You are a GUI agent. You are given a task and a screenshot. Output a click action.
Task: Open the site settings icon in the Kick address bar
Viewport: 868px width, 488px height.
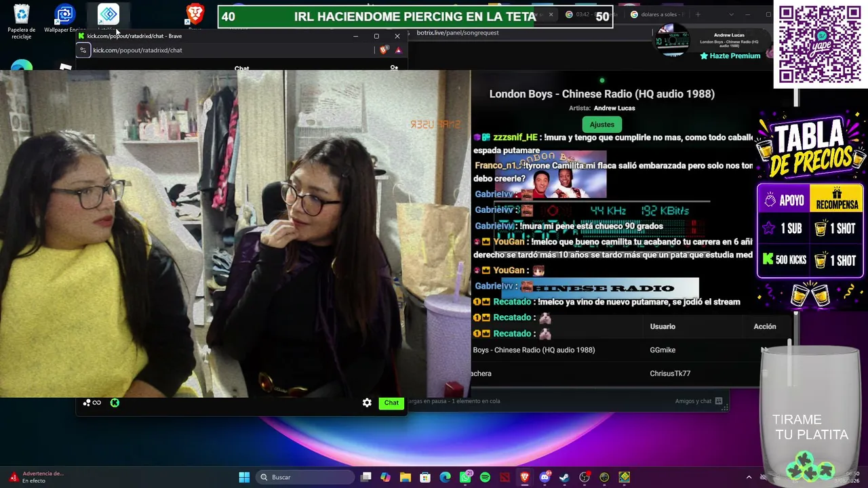click(x=83, y=50)
